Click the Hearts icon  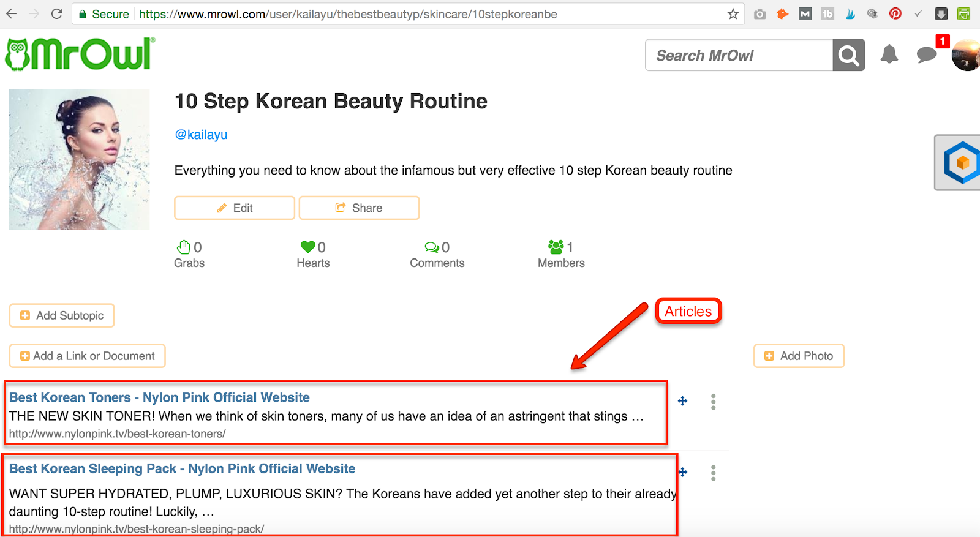tap(307, 247)
